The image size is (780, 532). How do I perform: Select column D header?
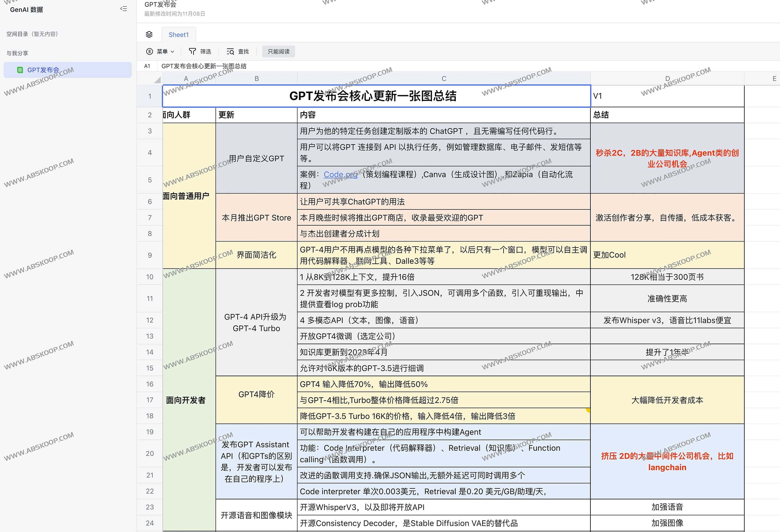click(x=667, y=79)
